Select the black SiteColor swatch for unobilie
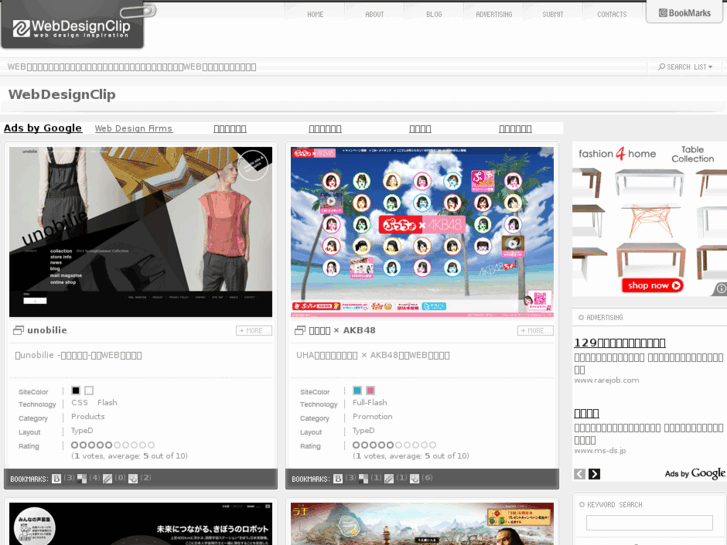This screenshot has width=727, height=545. coord(76,391)
